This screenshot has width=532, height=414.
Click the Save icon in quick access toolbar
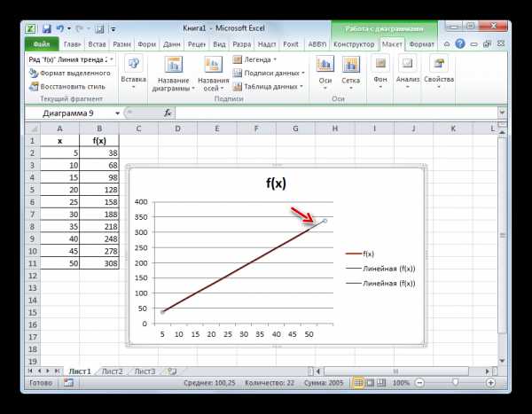click(x=46, y=29)
